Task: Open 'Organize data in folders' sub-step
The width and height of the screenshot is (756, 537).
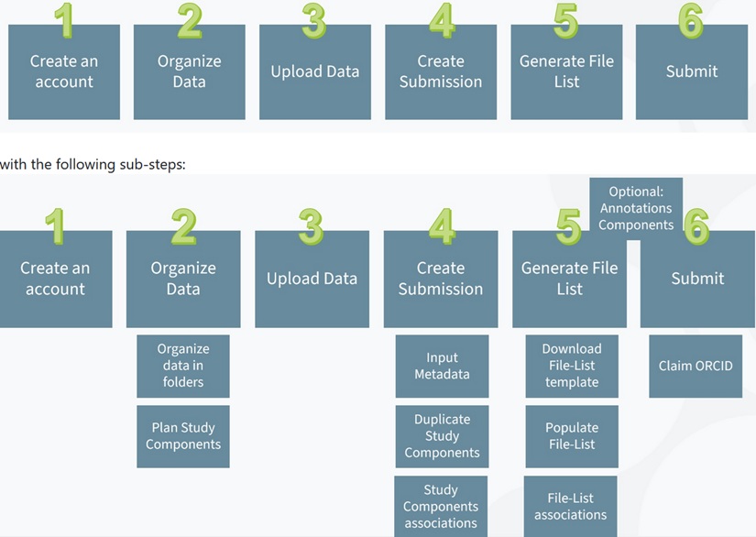Action: coord(183,366)
